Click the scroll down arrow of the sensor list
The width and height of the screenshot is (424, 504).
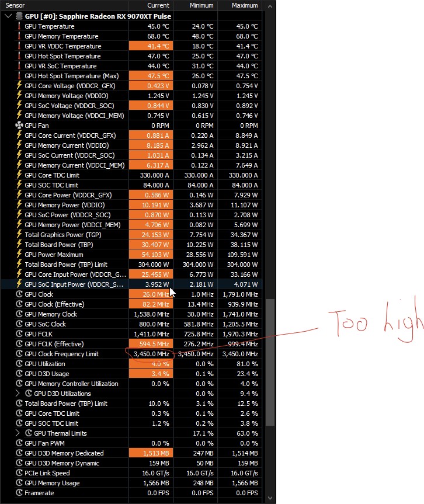(x=270, y=498)
